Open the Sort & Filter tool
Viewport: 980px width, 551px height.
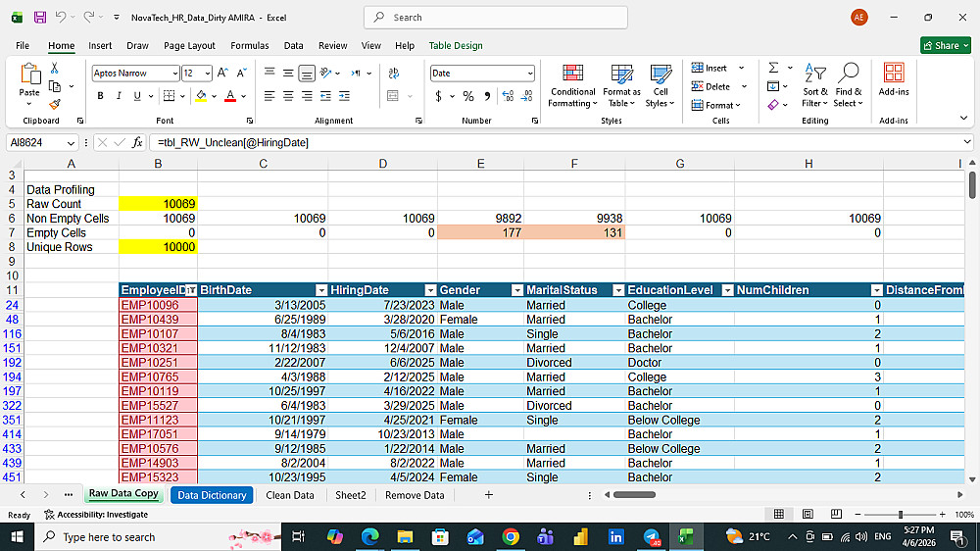click(x=813, y=86)
